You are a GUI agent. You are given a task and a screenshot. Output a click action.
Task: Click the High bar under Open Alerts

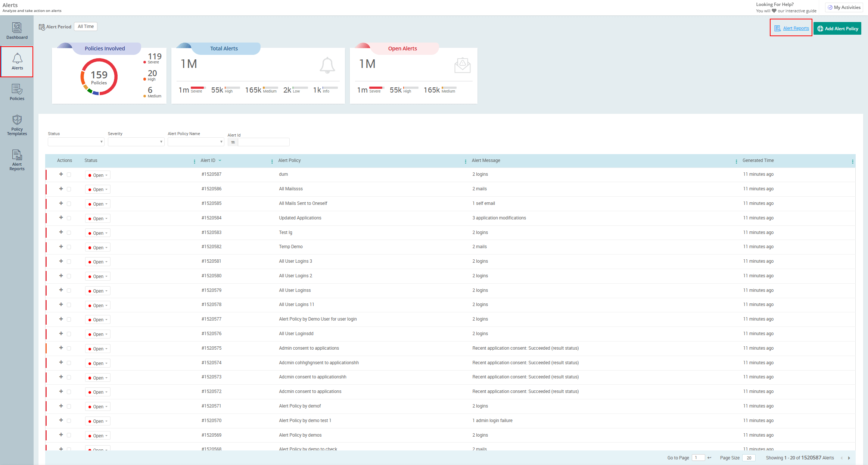point(411,88)
